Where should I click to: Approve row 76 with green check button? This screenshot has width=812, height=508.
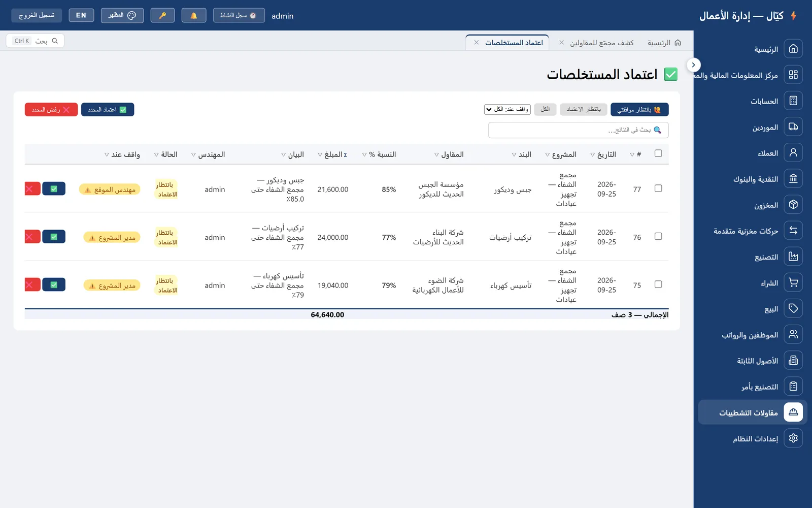point(54,237)
